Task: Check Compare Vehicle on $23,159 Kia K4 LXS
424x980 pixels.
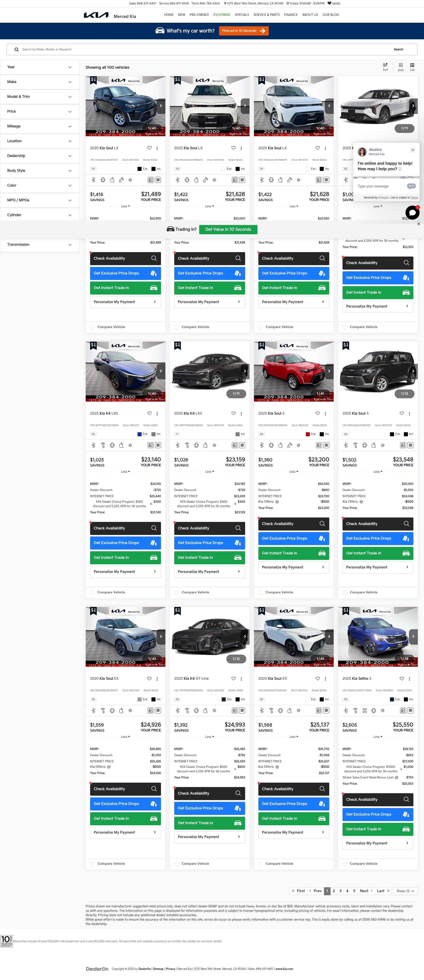Action: (x=177, y=592)
